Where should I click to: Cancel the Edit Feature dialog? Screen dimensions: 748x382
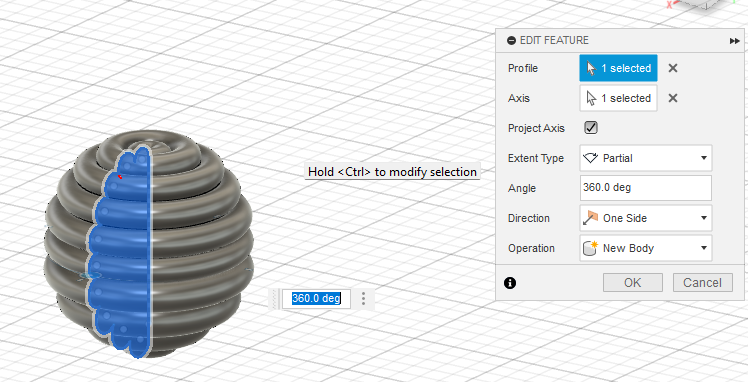pyautogui.click(x=703, y=283)
